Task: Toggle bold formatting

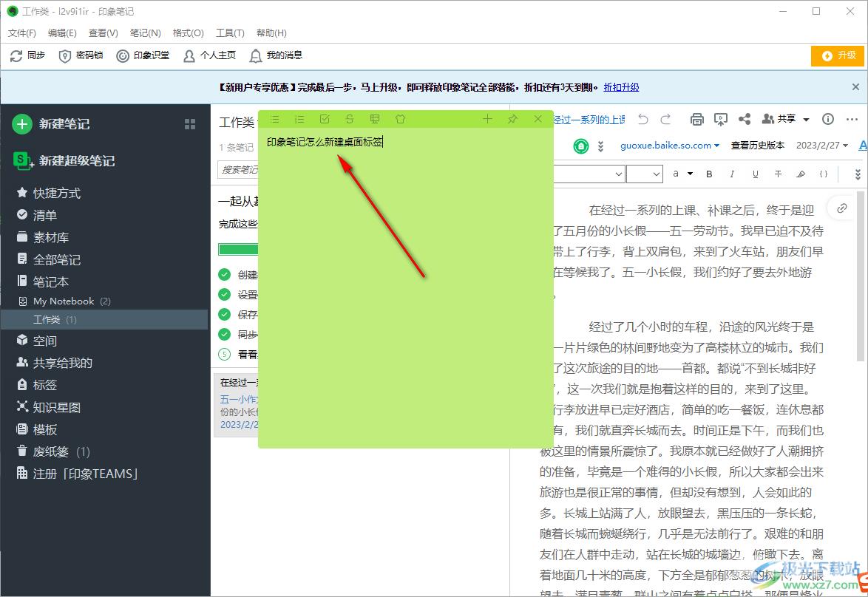Action: [x=709, y=174]
